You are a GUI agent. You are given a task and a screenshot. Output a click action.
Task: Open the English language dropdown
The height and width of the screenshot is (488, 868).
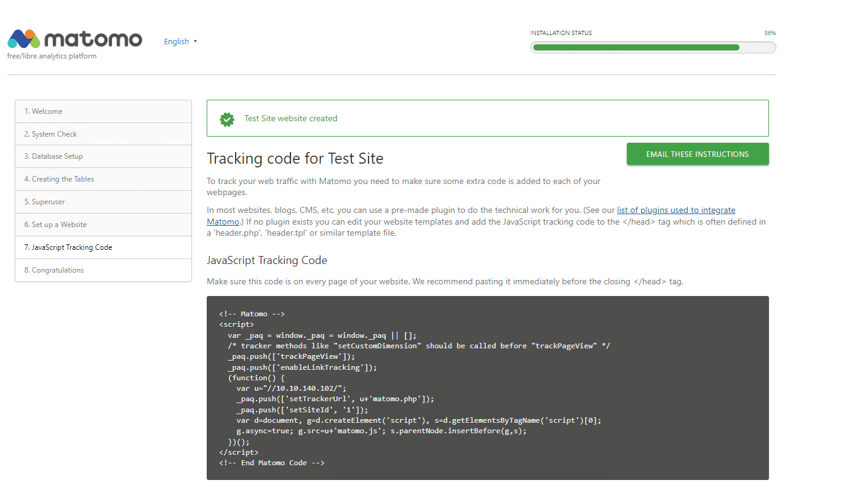[180, 42]
